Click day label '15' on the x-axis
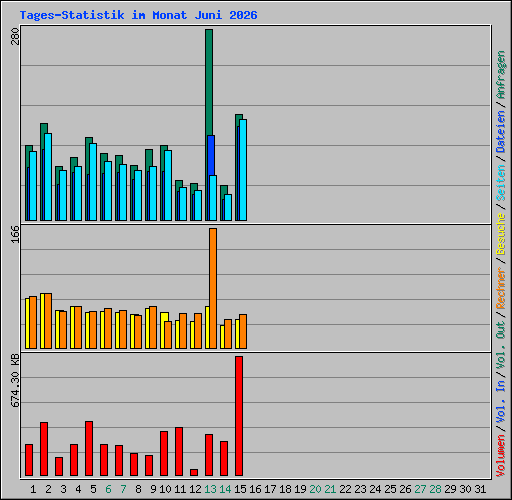This screenshot has width=512, height=500. [240, 489]
